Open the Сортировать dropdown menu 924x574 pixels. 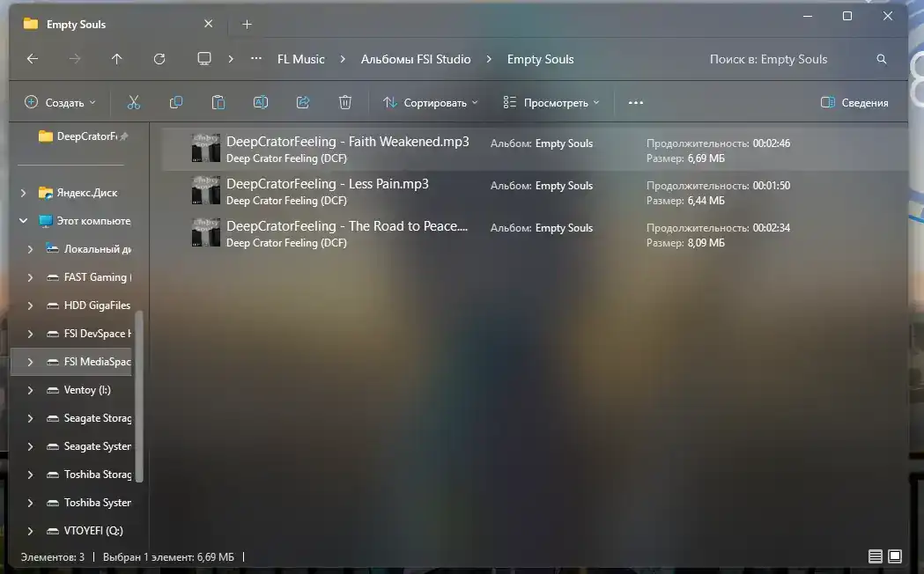[430, 102]
